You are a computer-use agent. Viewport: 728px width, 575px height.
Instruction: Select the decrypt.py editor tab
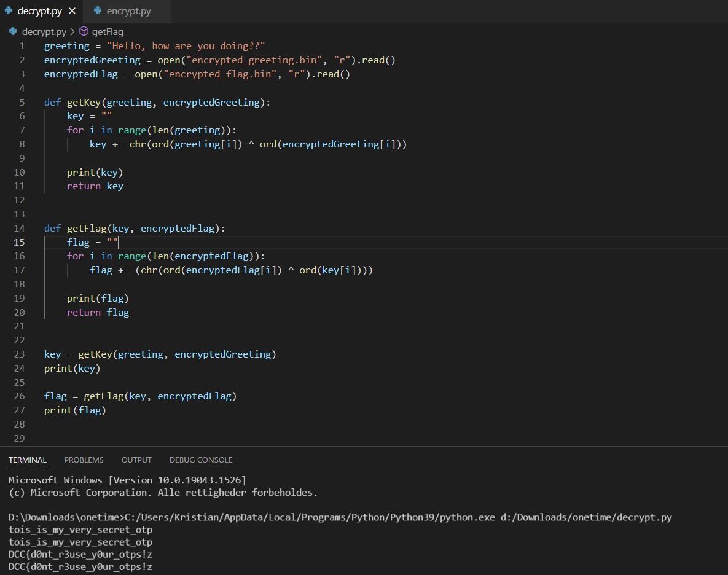coord(40,11)
